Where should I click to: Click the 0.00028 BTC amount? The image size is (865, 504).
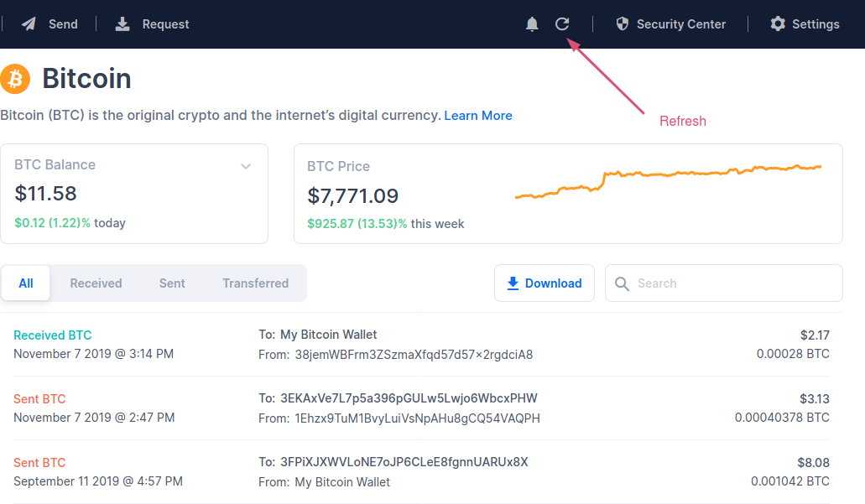click(793, 354)
